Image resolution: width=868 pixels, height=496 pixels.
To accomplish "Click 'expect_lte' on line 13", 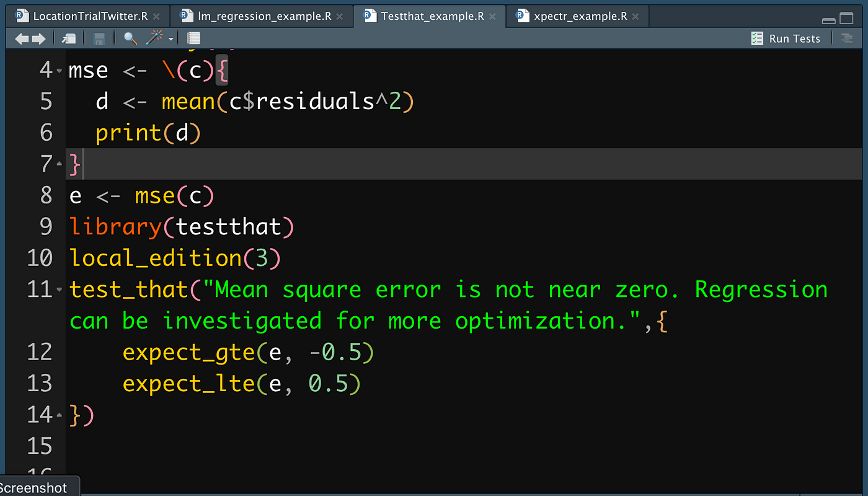I will (x=188, y=384).
